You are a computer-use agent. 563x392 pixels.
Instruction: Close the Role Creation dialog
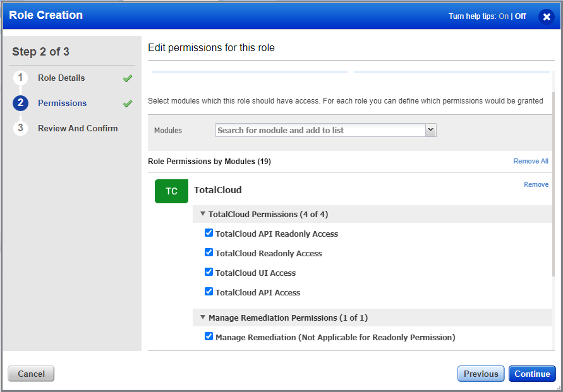pos(547,16)
